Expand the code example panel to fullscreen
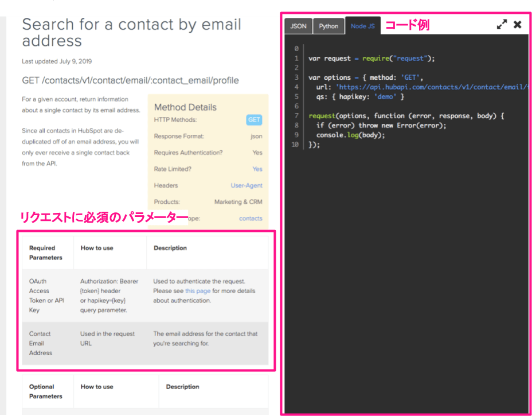Image resolution: width=532 pixels, height=416 pixels. (x=502, y=25)
